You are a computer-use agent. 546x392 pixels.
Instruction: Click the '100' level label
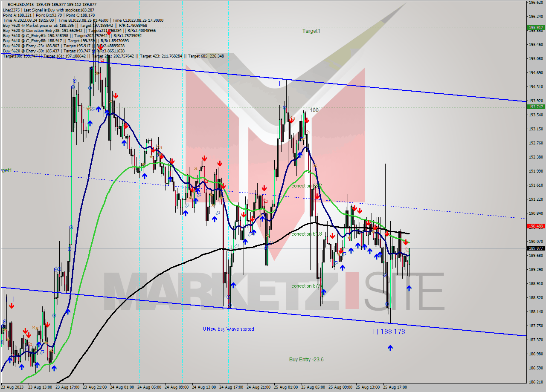314,110
